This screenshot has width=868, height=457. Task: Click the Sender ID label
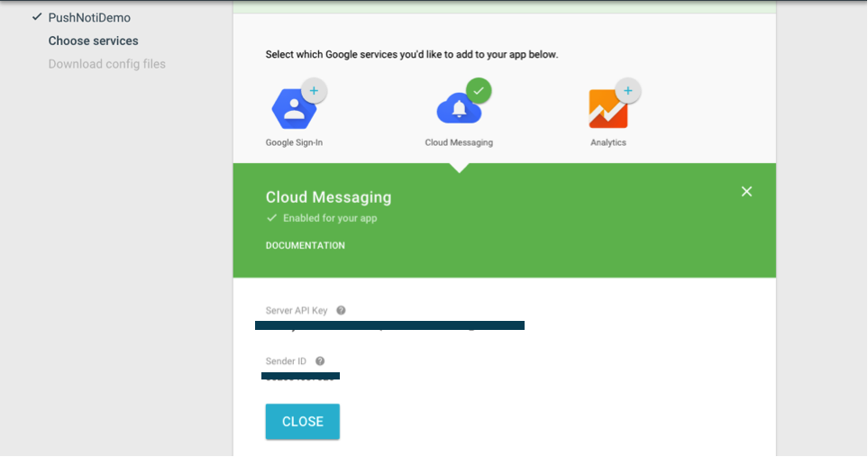[286, 361]
